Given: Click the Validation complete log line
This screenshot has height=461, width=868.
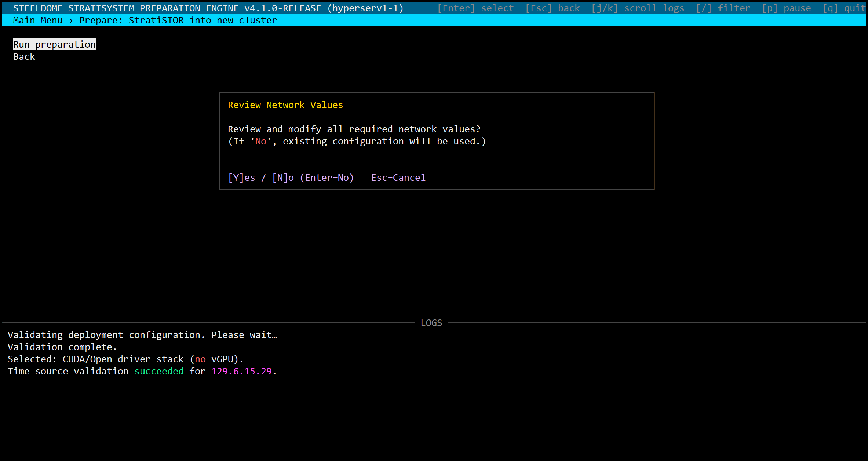Looking at the screenshot, I should point(62,347).
